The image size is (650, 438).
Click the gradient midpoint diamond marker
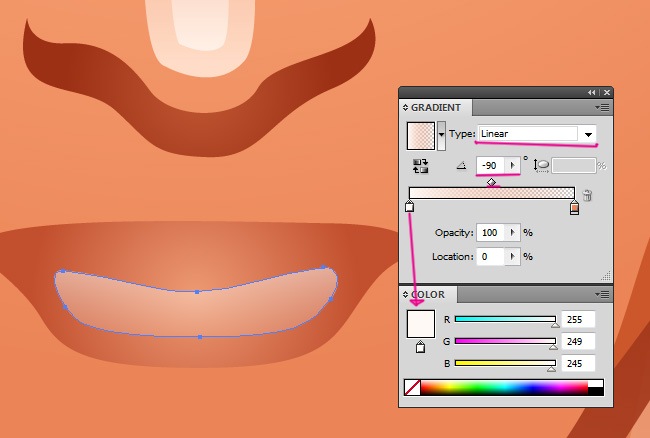coord(491,182)
